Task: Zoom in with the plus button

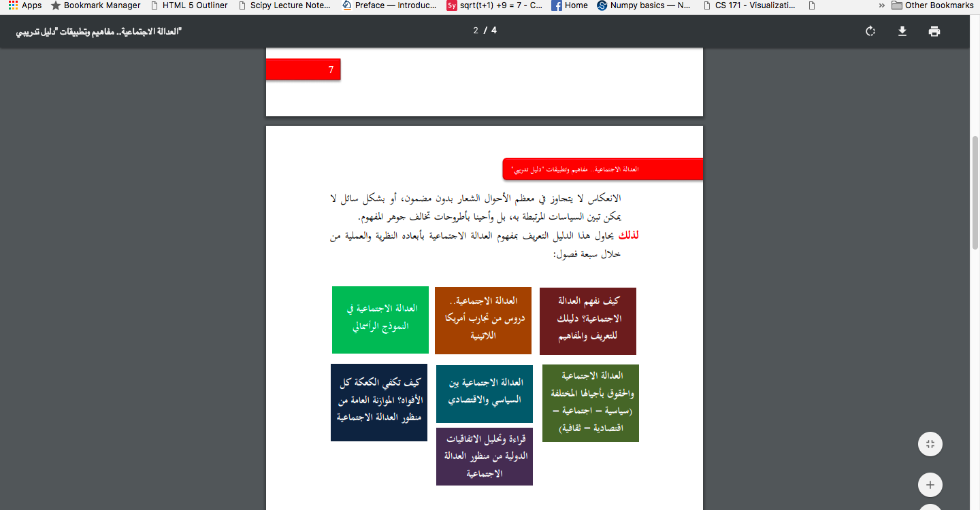Action: point(930,486)
